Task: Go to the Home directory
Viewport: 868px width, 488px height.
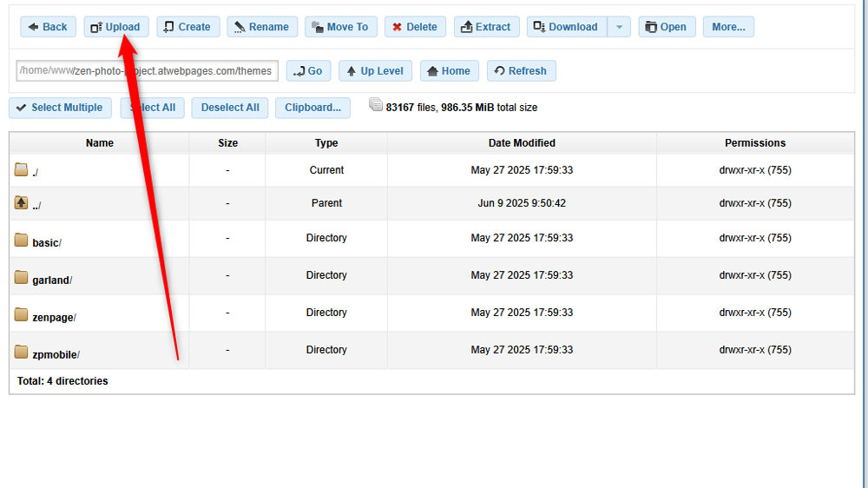Action: coord(447,71)
